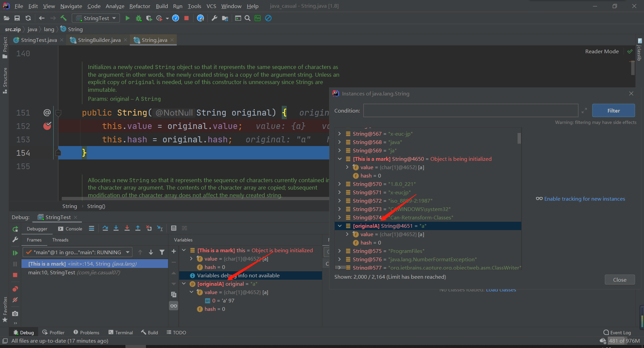The width and height of the screenshot is (644, 348).
Task: Toggle Favorites tool window on left edge
Action: click(5, 309)
